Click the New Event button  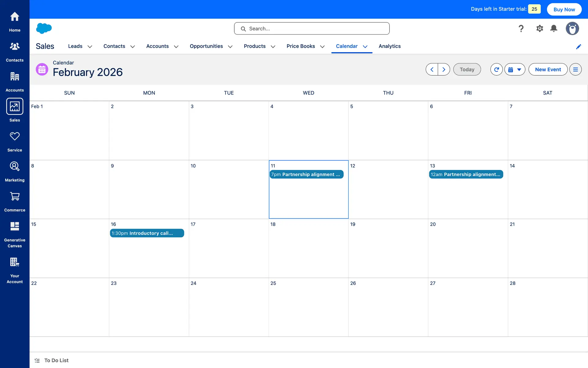click(x=548, y=70)
